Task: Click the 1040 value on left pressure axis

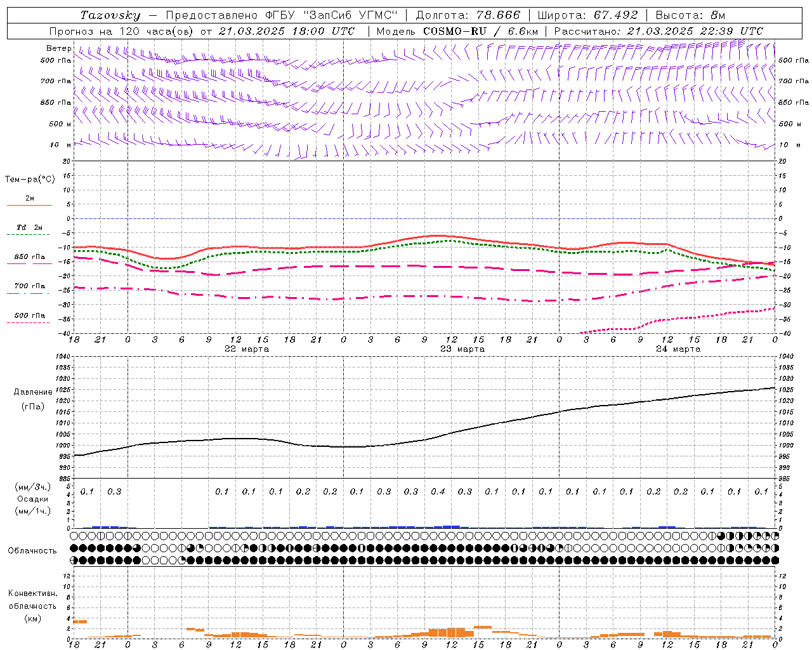Action: (62, 357)
